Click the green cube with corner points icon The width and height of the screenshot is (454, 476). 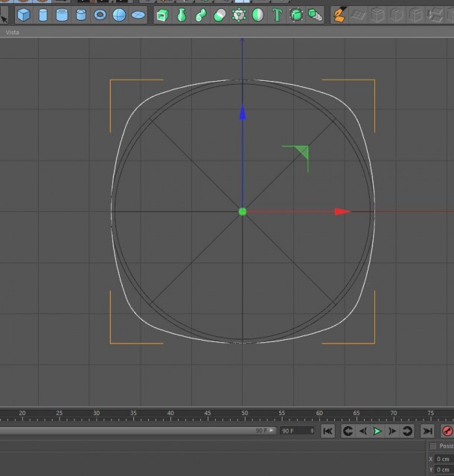click(296, 15)
